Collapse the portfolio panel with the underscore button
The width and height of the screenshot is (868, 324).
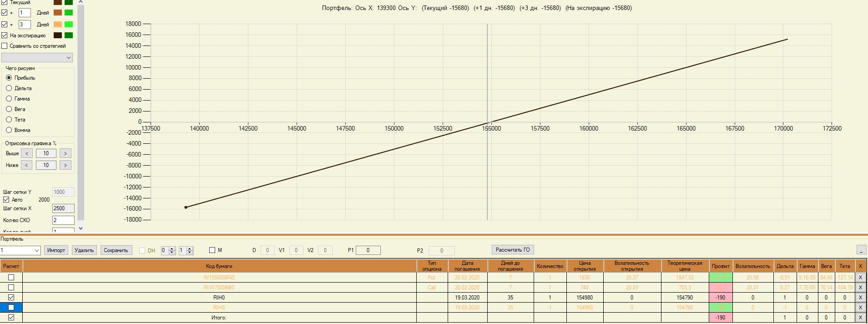[x=861, y=250]
